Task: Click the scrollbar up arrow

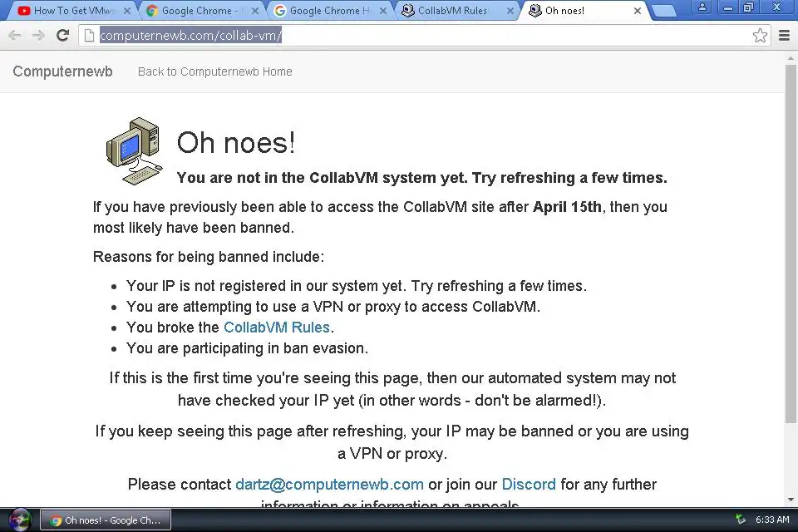Action: pos(791,58)
